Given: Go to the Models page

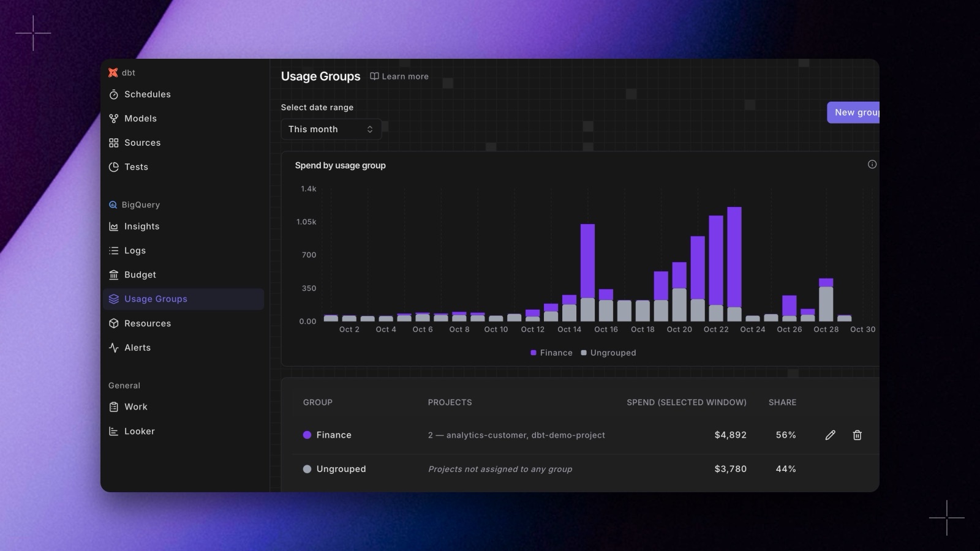Looking at the screenshot, I should pos(184,119).
